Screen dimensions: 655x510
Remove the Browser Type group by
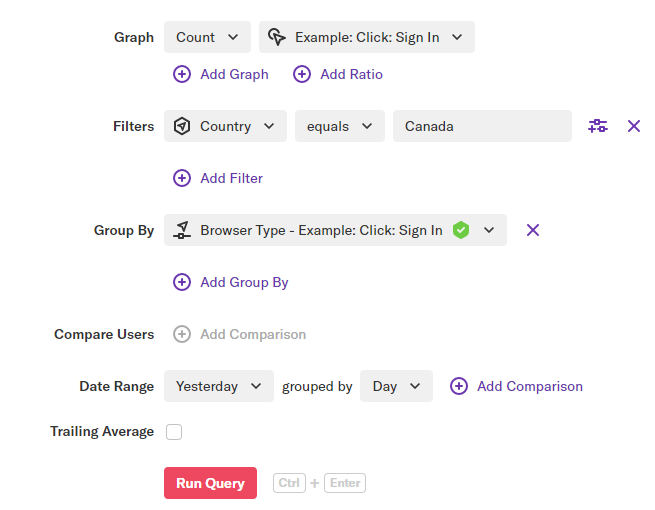[533, 230]
